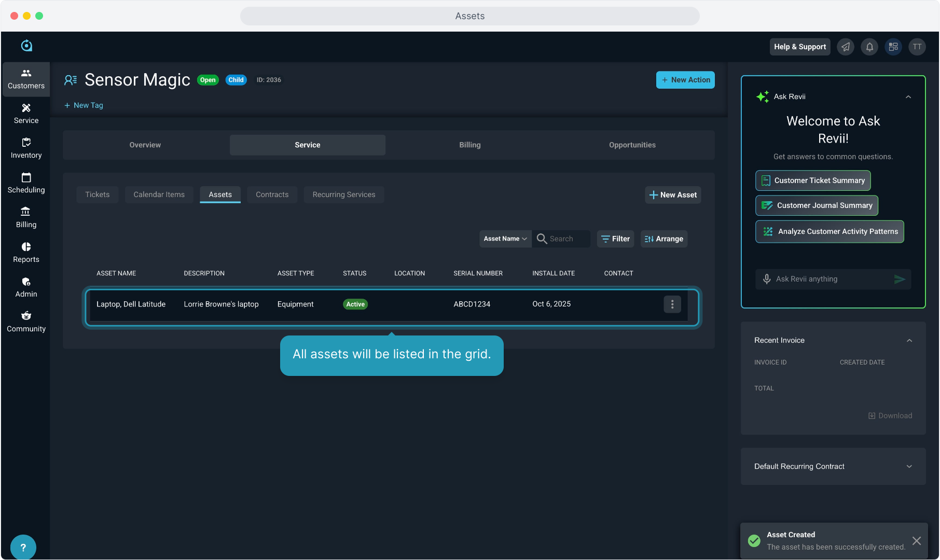The height and width of the screenshot is (560, 940).
Task: Send the Ask Revii message arrow
Action: pyautogui.click(x=900, y=279)
